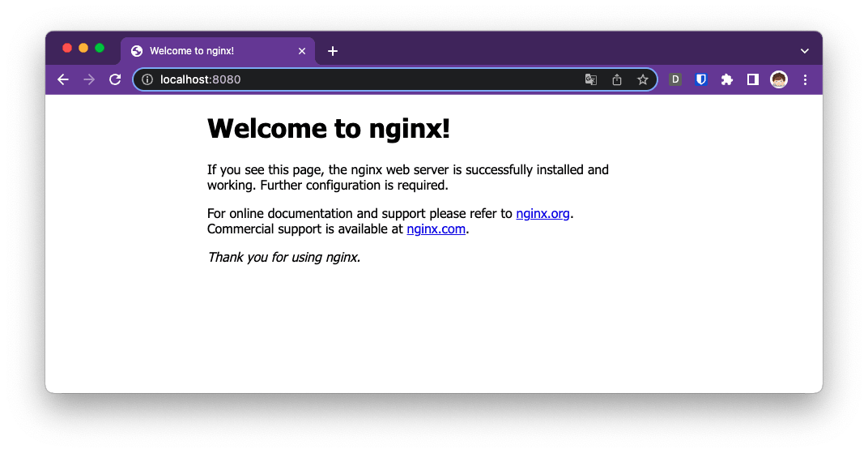Open the translate page icon
The height and width of the screenshot is (453, 868).
click(590, 79)
